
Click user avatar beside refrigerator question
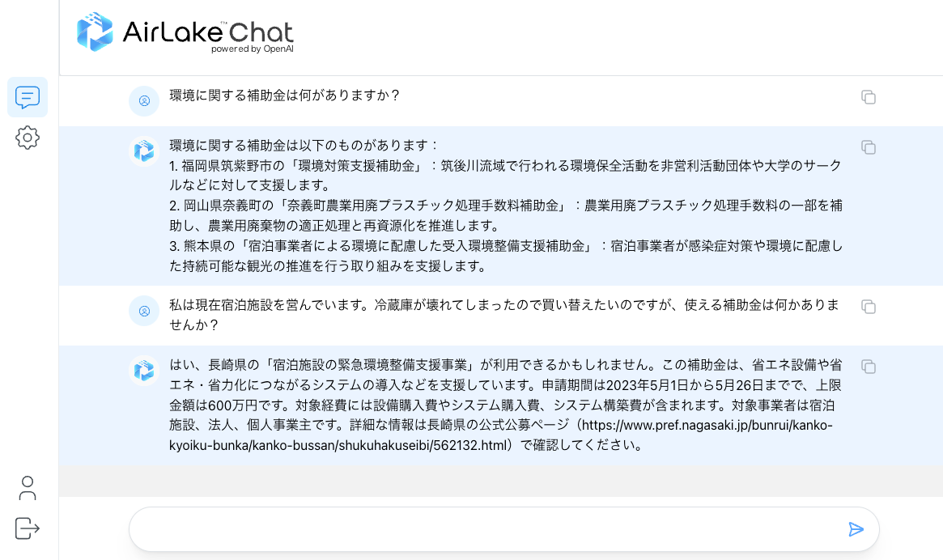coord(144,310)
